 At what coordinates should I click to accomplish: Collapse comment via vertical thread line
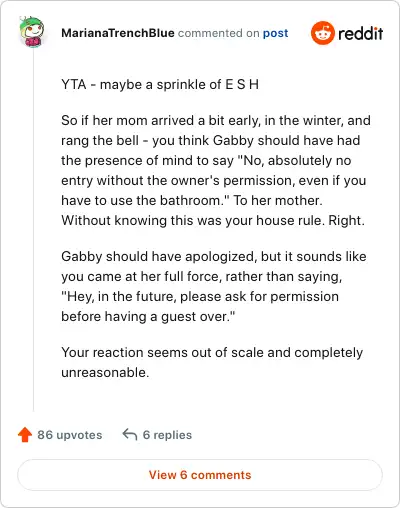point(33,230)
